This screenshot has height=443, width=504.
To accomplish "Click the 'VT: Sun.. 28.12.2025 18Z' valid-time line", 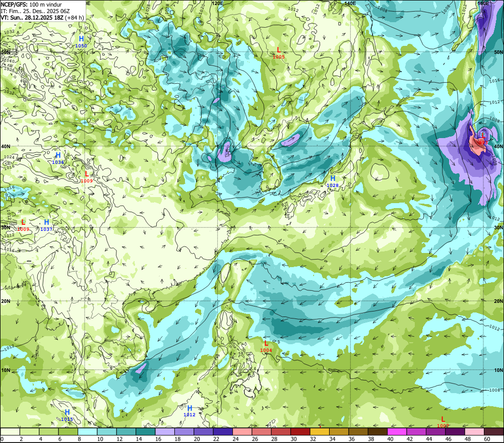I will point(32,17).
